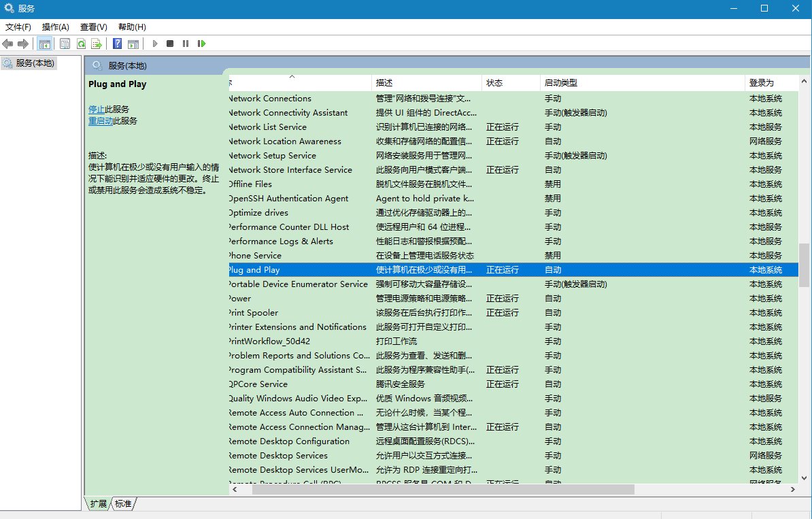Screen dimensions: 812x519
Task: Click the Back arrow toolbar icon
Action: [7, 44]
